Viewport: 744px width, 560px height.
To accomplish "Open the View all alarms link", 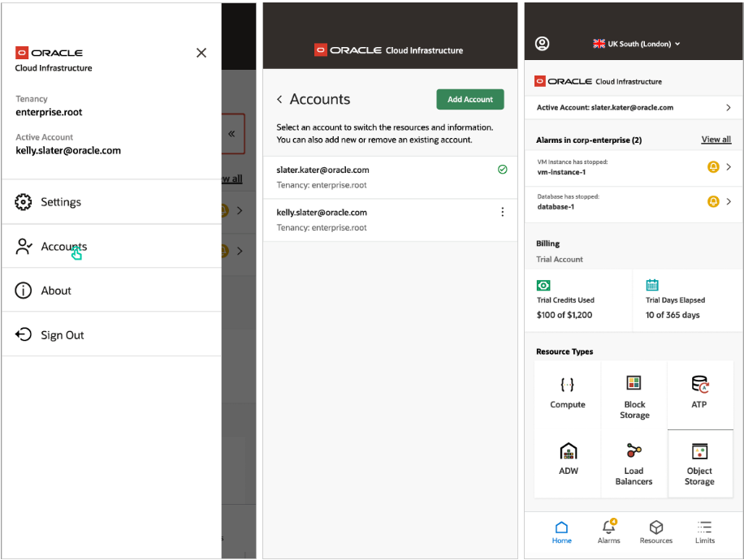I will [x=716, y=139].
